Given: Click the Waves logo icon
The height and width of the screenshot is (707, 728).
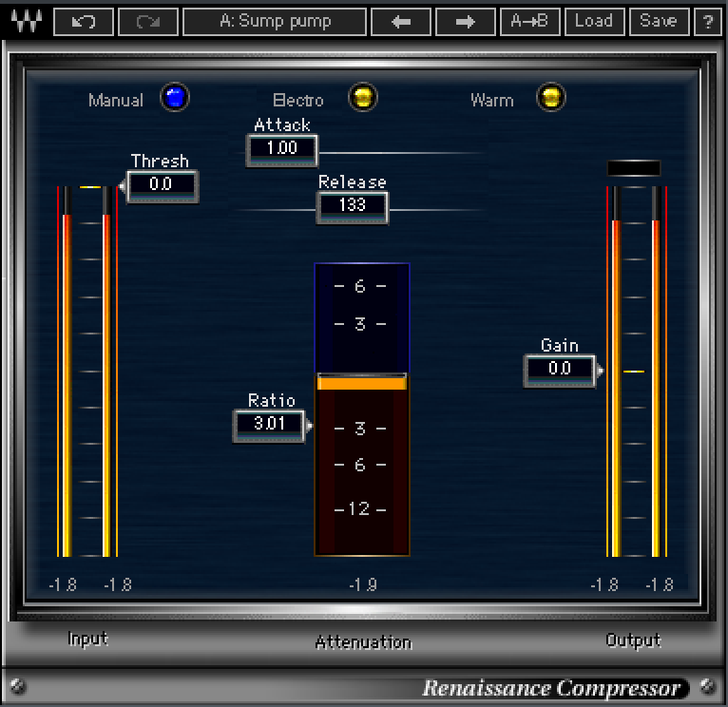Looking at the screenshot, I should click(26, 20).
